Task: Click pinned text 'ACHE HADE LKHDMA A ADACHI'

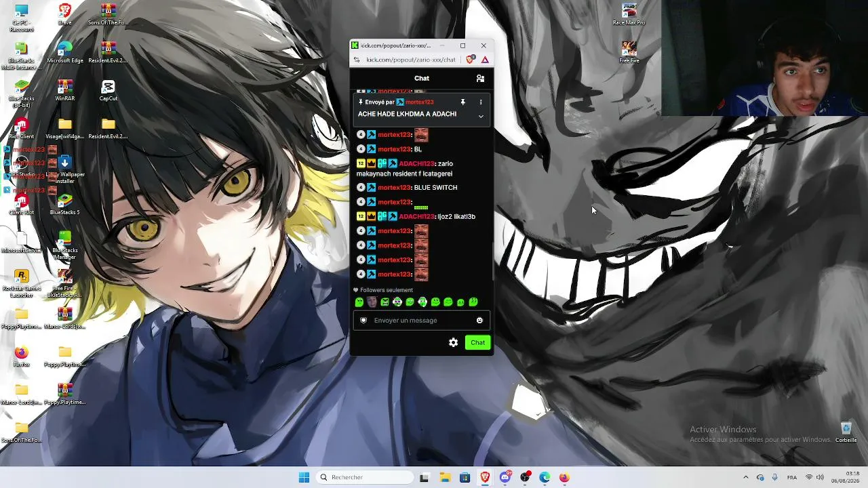Action: tap(407, 114)
